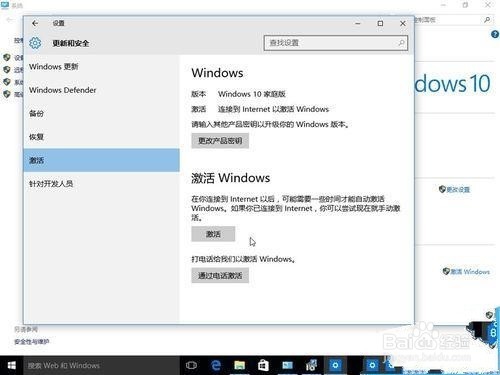The height and width of the screenshot is (375, 500).
Task: Open File Explorer from the taskbar
Action: click(x=240, y=365)
